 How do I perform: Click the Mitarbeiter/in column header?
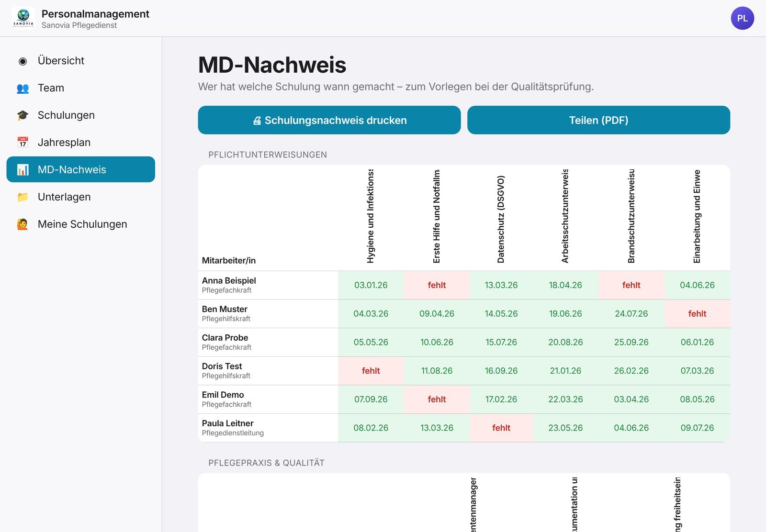pos(229,261)
